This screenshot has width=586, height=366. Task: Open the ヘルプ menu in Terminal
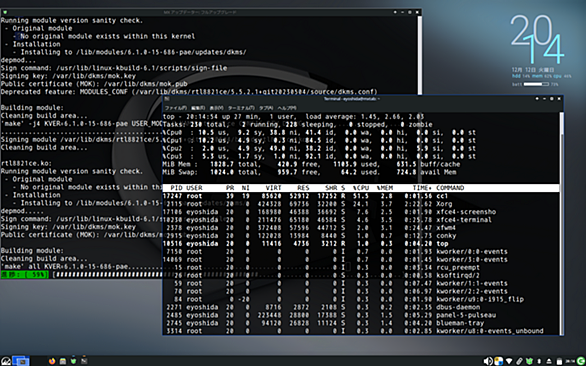(287, 108)
